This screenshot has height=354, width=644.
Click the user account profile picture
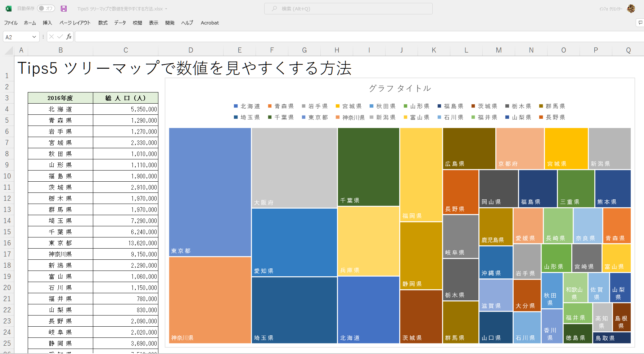tap(631, 9)
